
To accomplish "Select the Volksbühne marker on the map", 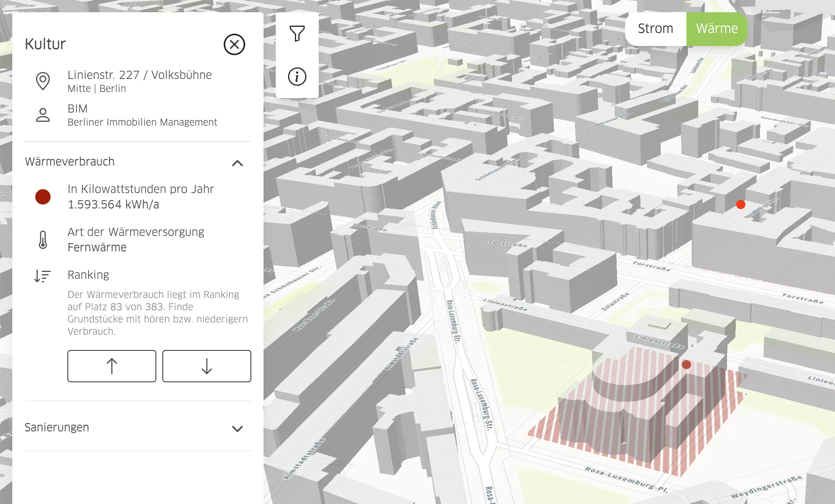I will pyautogui.click(x=686, y=365).
